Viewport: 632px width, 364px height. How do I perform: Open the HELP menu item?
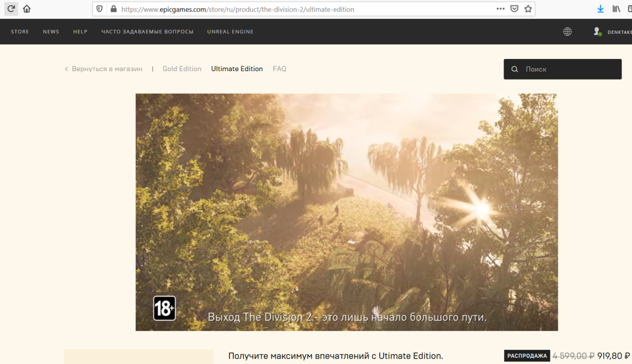81,32
